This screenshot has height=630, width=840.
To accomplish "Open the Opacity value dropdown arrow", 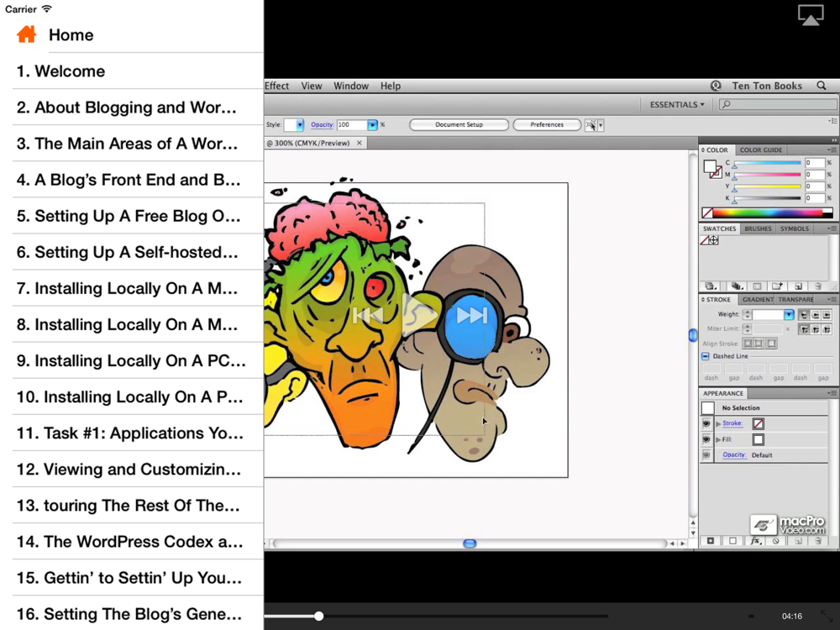I will [x=372, y=125].
